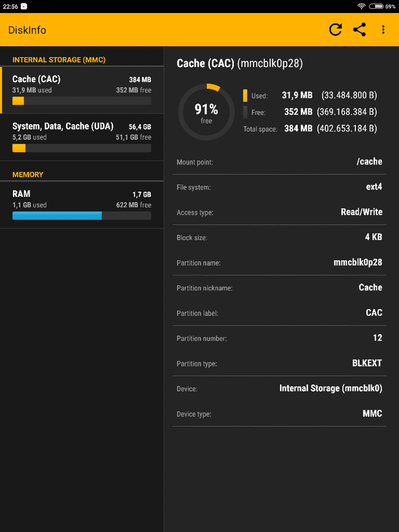The image size is (399, 532).
Task: Tap the share icon in the toolbar
Action: pos(359,30)
